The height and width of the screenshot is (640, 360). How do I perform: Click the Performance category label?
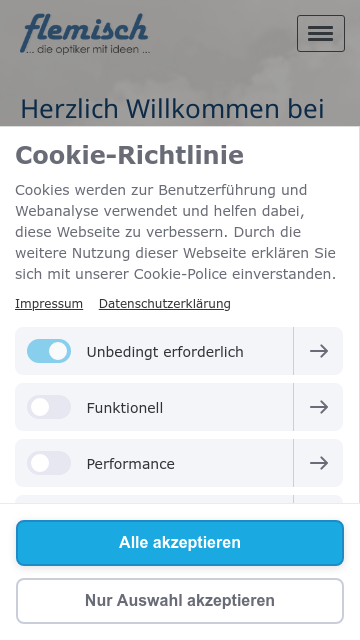pyautogui.click(x=131, y=464)
